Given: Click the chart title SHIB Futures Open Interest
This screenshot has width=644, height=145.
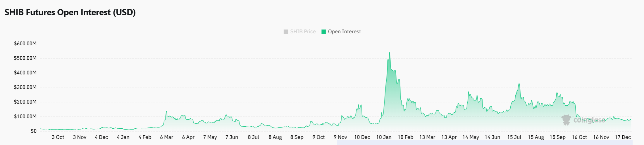Looking at the screenshot, I should coord(70,12).
